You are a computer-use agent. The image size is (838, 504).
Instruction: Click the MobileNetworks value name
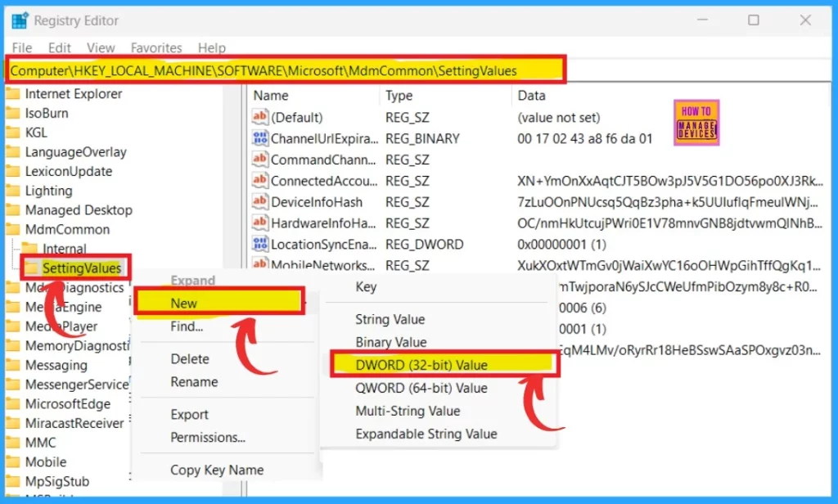[x=322, y=265]
